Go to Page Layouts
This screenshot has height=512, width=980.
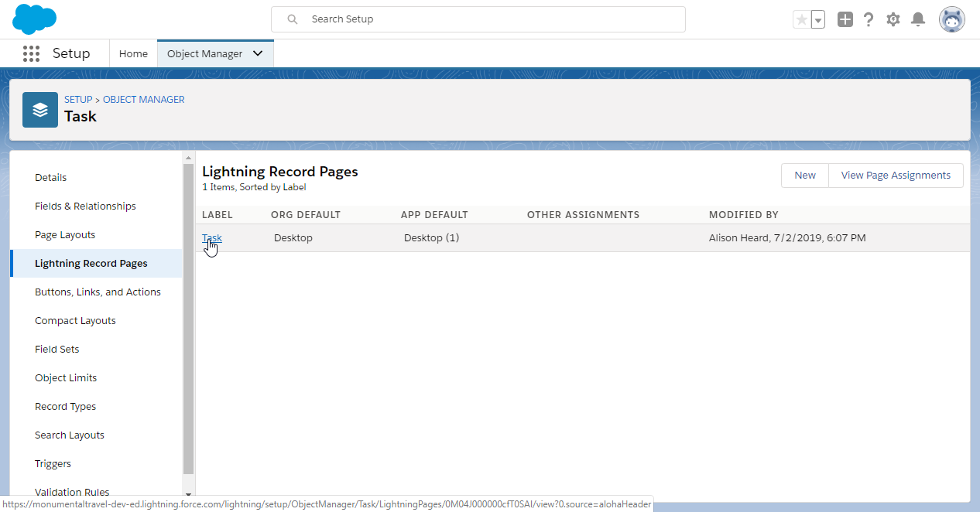pos(65,235)
